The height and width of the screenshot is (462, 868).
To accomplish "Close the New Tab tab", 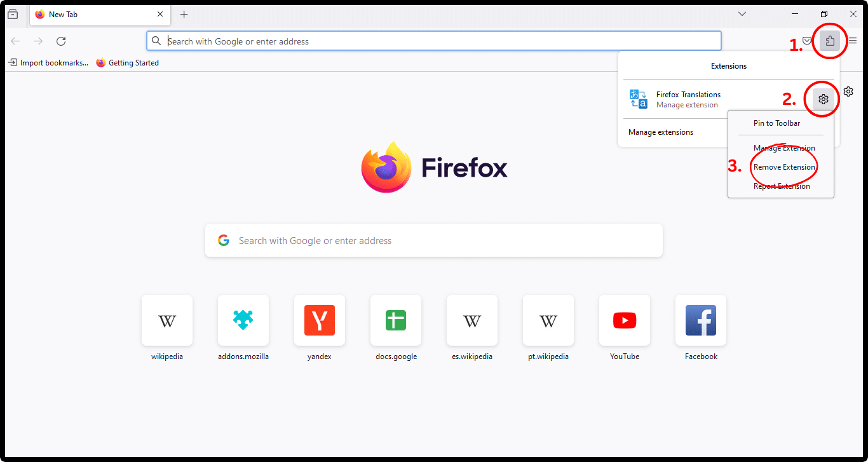I will (160, 14).
